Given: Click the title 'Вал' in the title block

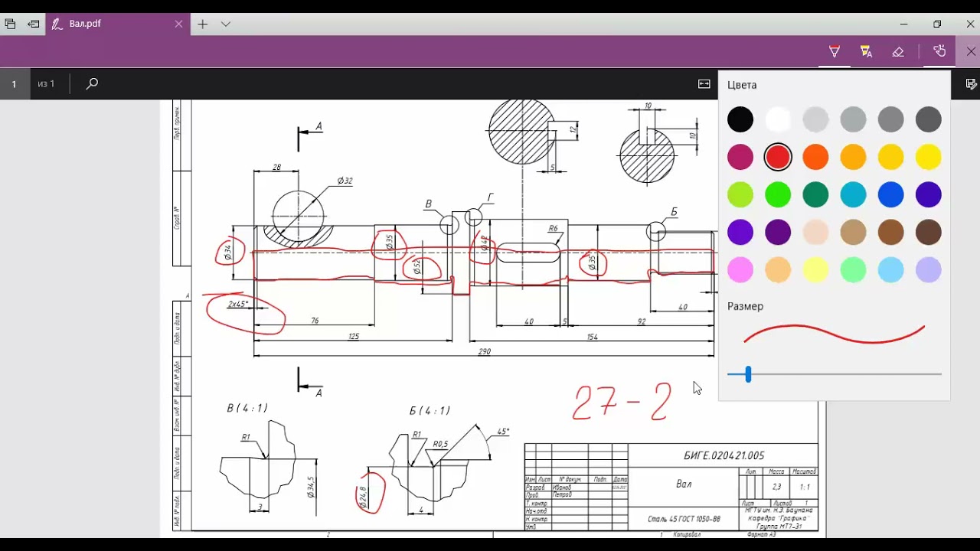Looking at the screenshot, I should pyautogui.click(x=684, y=484).
